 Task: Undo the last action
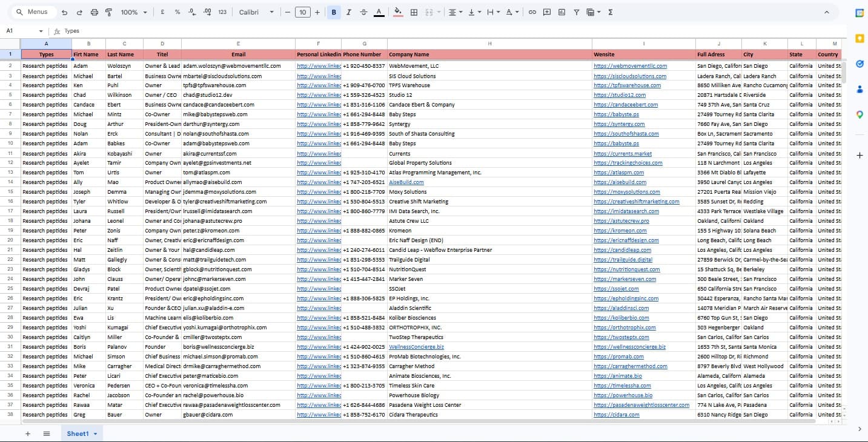click(65, 12)
